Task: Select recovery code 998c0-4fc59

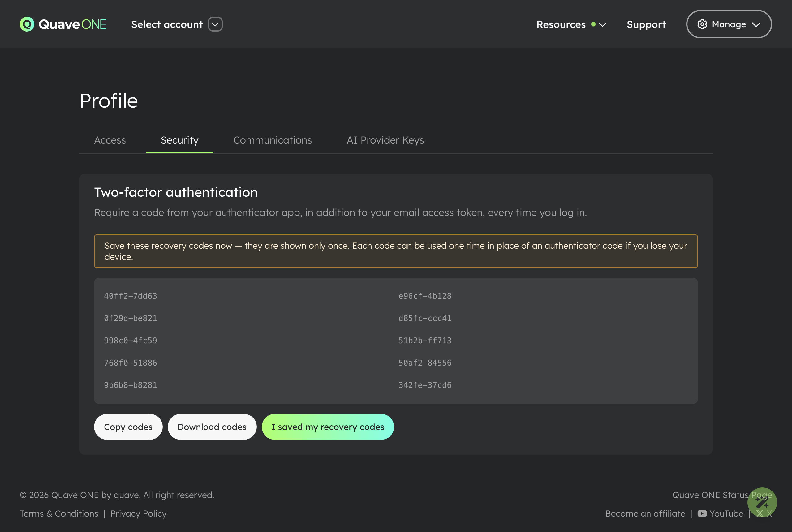Action: (x=130, y=340)
